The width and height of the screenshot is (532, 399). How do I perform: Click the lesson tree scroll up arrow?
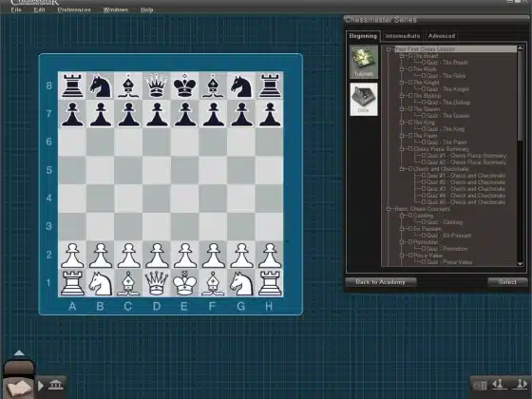pyautogui.click(x=521, y=48)
